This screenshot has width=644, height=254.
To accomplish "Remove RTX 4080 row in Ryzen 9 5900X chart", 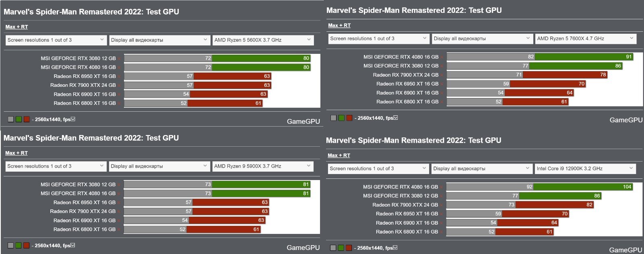I will pyautogui.click(x=119, y=194).
